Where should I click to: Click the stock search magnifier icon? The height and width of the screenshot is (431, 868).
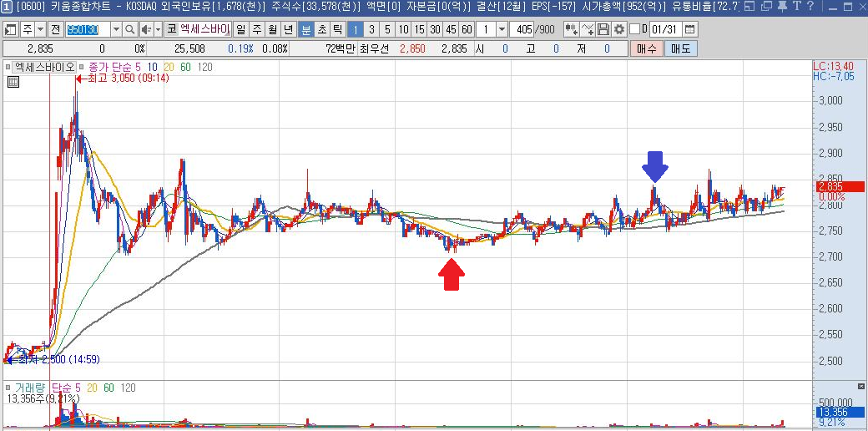130,29
